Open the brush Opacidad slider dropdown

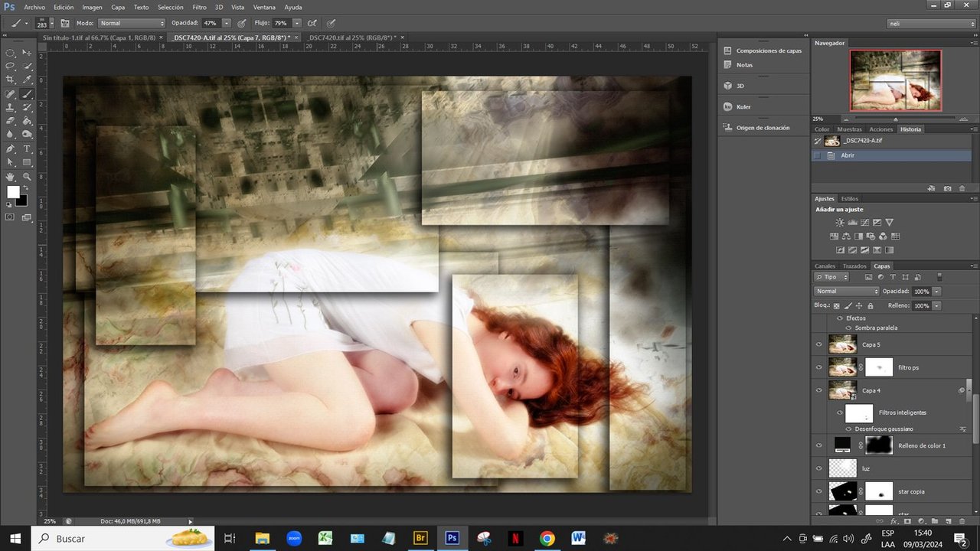pos(226,24)
